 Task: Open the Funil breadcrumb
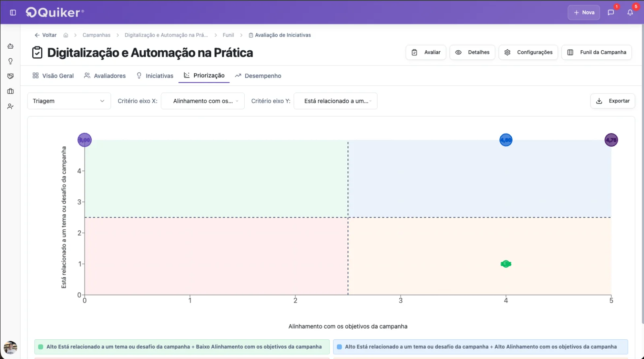228,35
